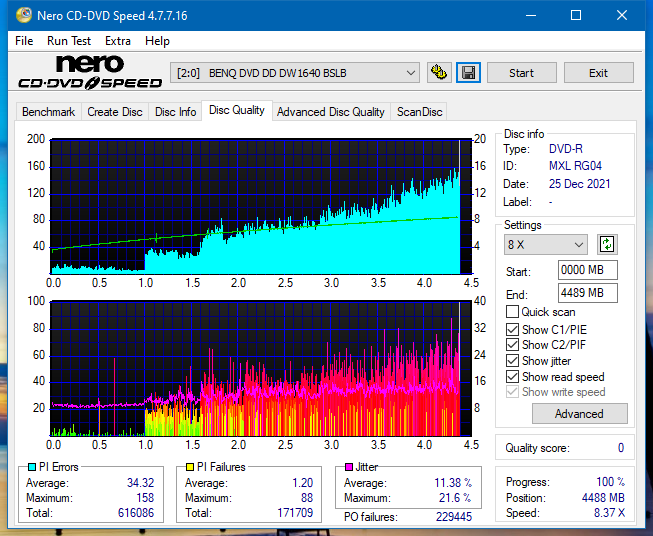
Task: Uncheck Show jitter
Action: click(512, 361)
